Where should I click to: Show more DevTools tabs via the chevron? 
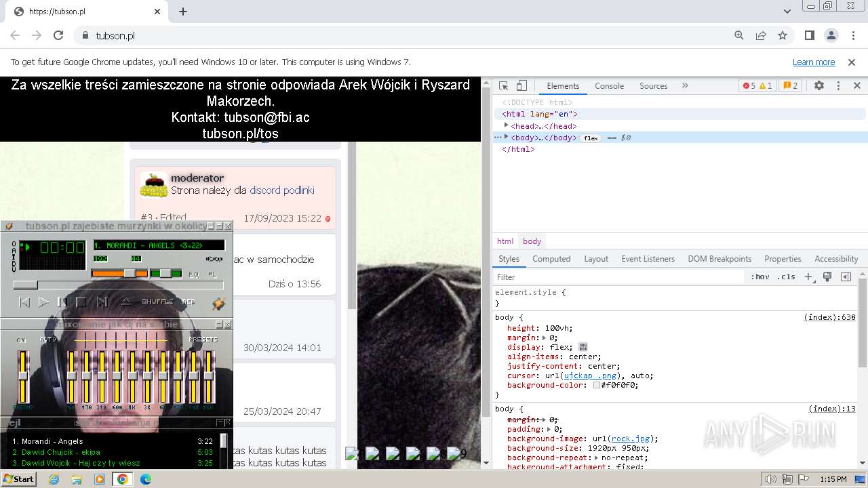685,86
